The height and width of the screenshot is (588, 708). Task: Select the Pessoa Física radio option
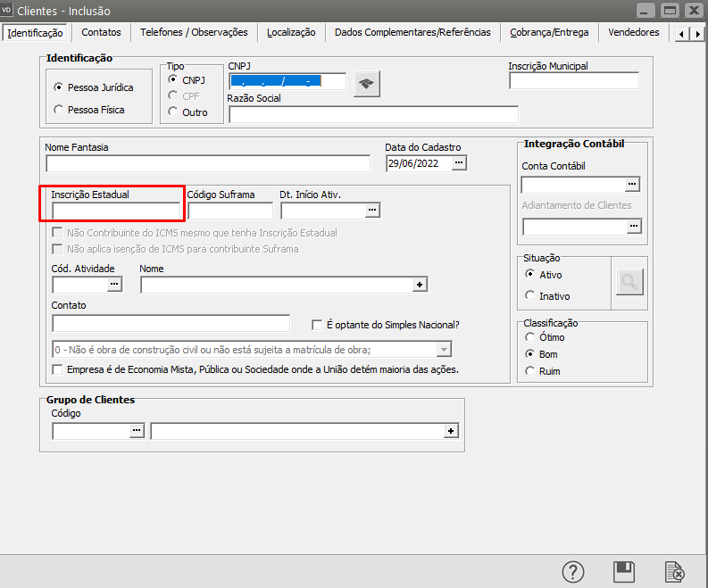pyautogui.click(x=59, y=110)
